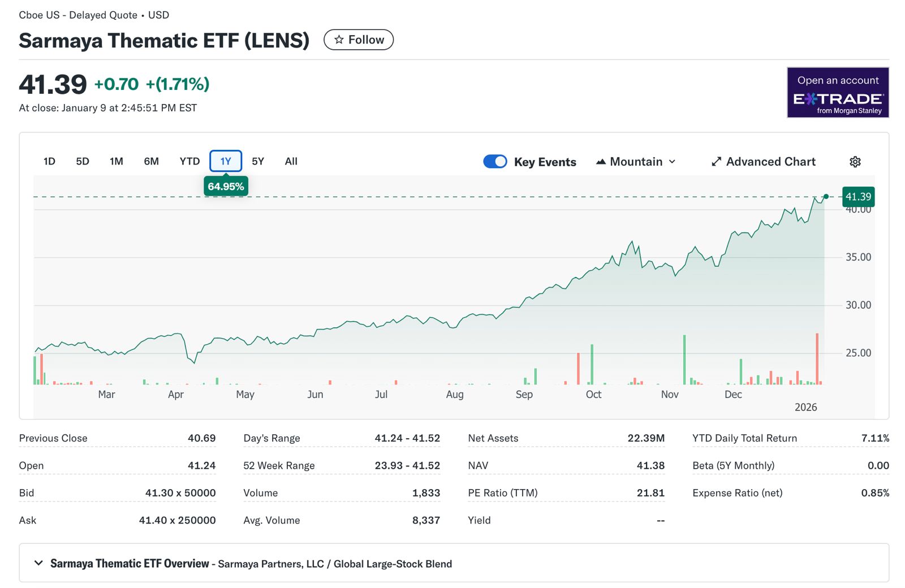Image resolution: width=905 pixels, height=588 pixels.
Task: Switch chart to 6M range
Action: tap(151, 162)
